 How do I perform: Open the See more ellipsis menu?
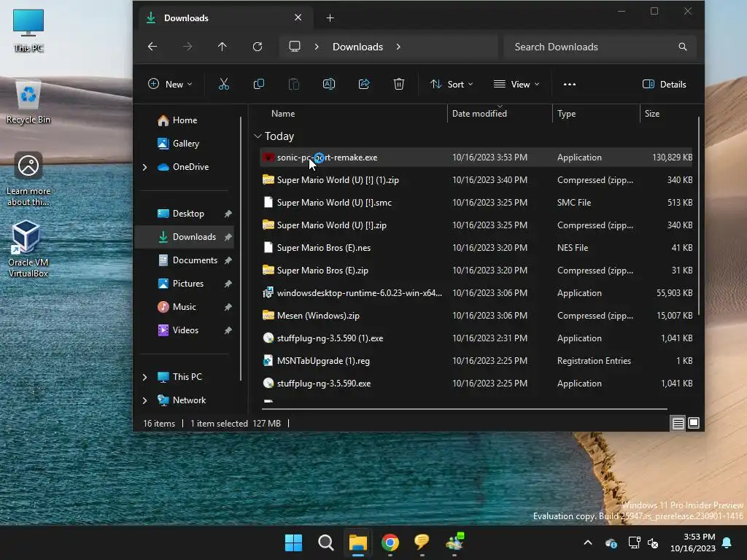click(x=569, y=85)
